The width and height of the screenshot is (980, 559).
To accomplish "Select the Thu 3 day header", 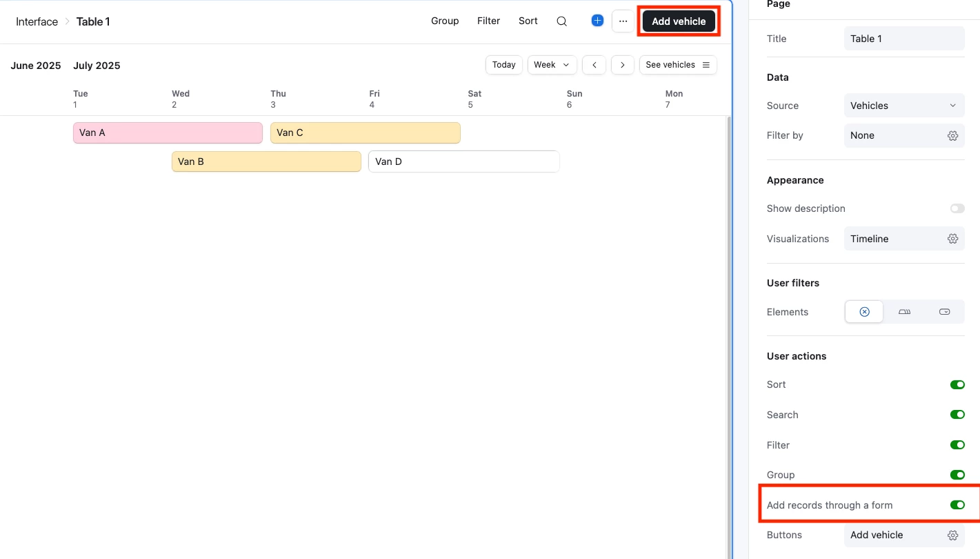I will (278, 99).
